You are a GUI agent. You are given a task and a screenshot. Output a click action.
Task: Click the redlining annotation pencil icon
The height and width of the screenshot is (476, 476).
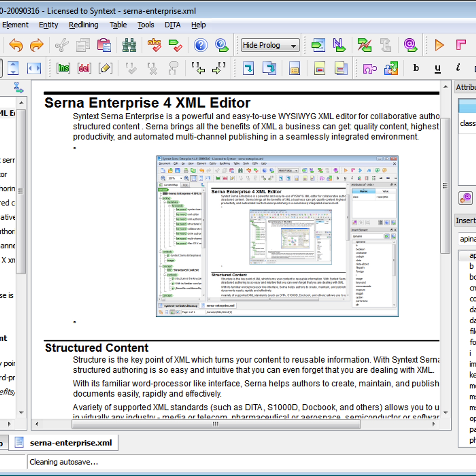coord(105,68)
